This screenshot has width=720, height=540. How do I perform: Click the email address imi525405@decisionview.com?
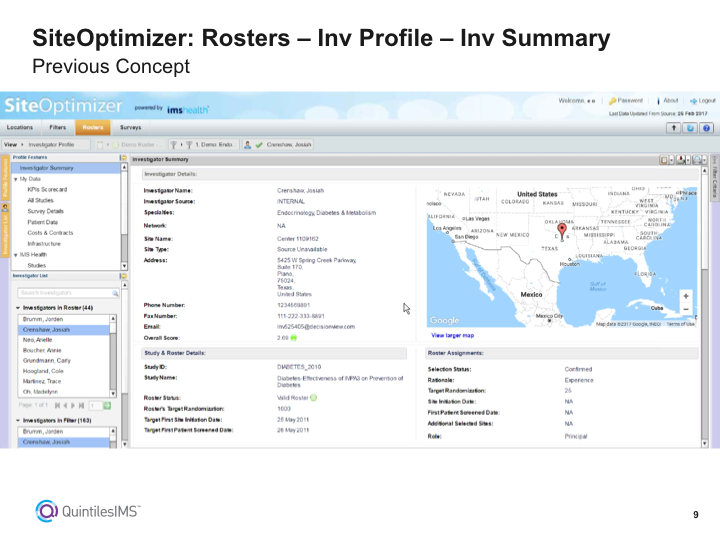(316, 327)
